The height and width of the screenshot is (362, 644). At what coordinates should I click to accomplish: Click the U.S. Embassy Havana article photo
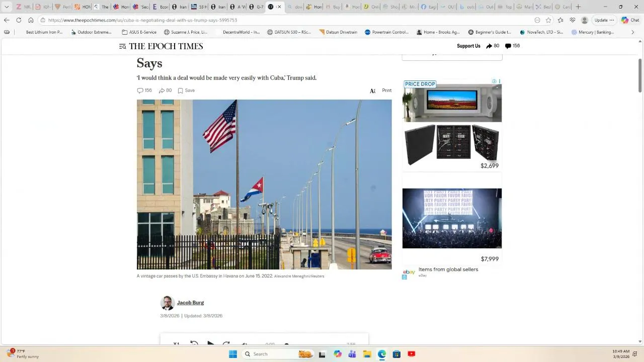[x=264, y=185]
